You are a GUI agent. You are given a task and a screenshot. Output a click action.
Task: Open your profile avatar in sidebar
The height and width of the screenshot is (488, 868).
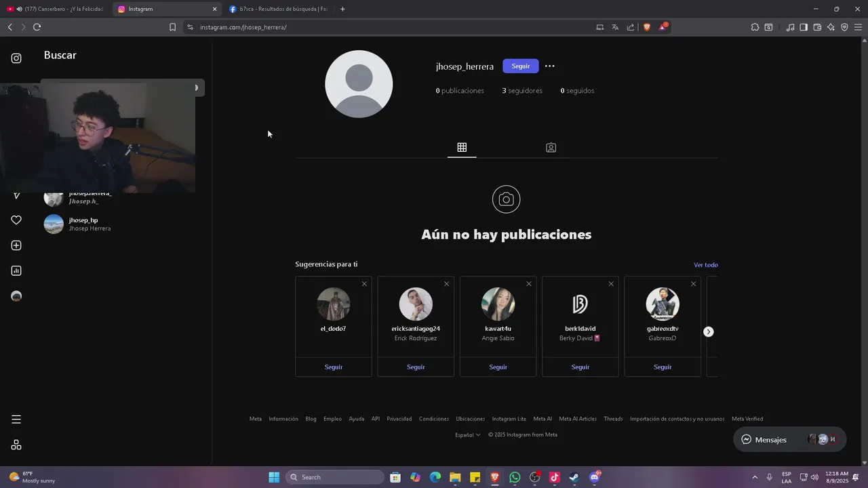pyautogui.click(x=16, y=296)
